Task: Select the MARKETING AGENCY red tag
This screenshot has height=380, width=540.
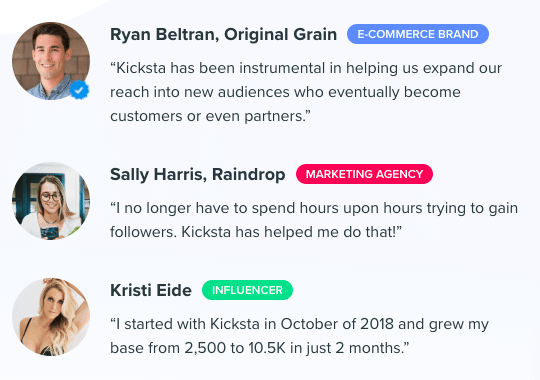Action: point(364,174)
